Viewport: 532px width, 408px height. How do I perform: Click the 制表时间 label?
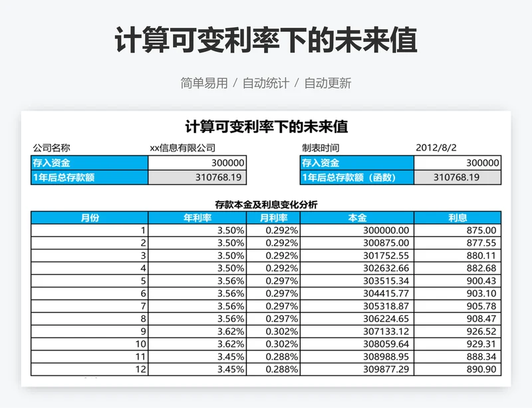coord(321,148)
